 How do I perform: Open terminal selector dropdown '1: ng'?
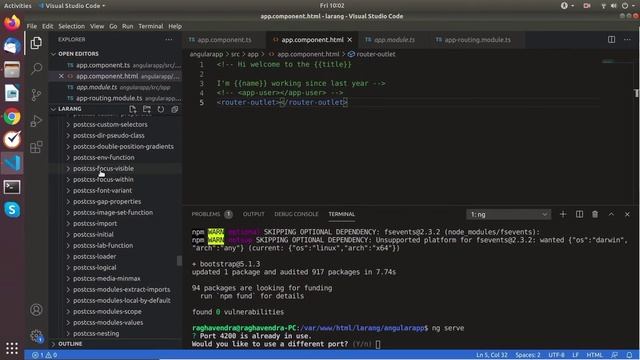click(509, 214)
